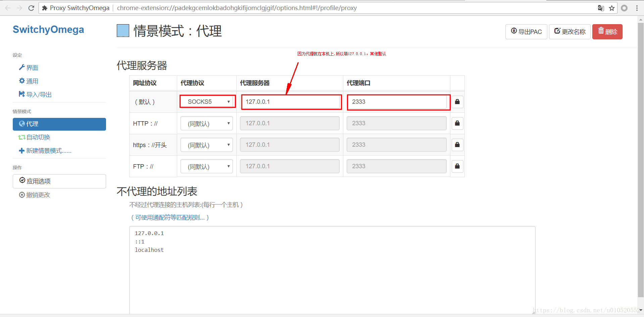Click the browser forward arrow
The height and width of the screenshot is (317, 644).
[19, 8]
